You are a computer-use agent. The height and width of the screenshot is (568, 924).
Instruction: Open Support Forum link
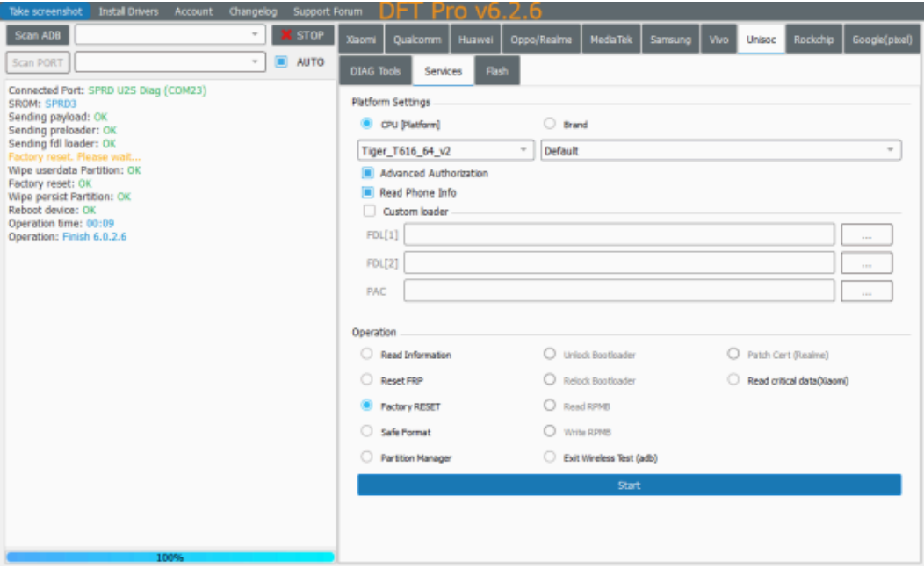coord(328,11)
